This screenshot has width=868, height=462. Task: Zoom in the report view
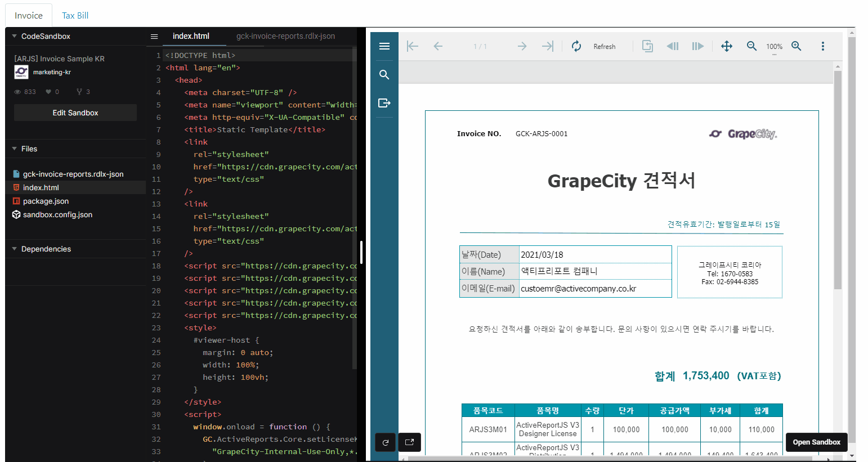click(x=797, y=46)
